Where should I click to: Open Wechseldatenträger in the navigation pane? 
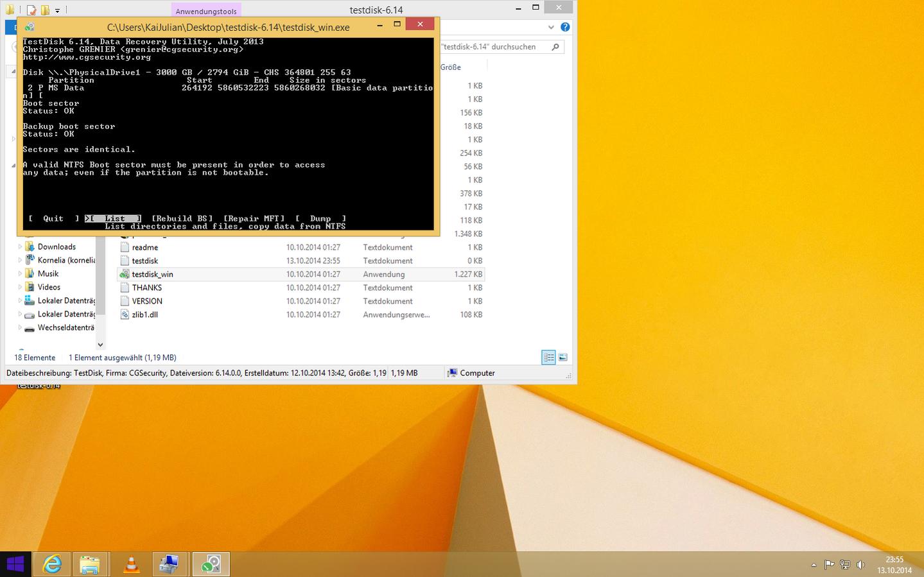point(66,327)
